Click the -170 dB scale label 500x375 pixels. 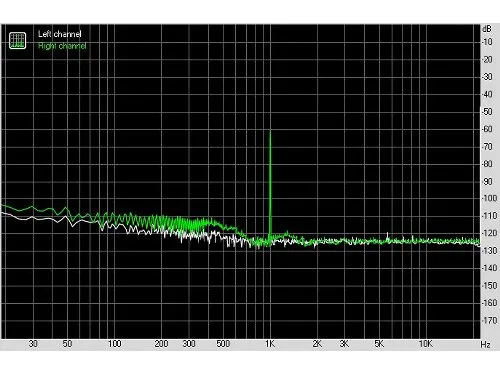coord(489,320)
